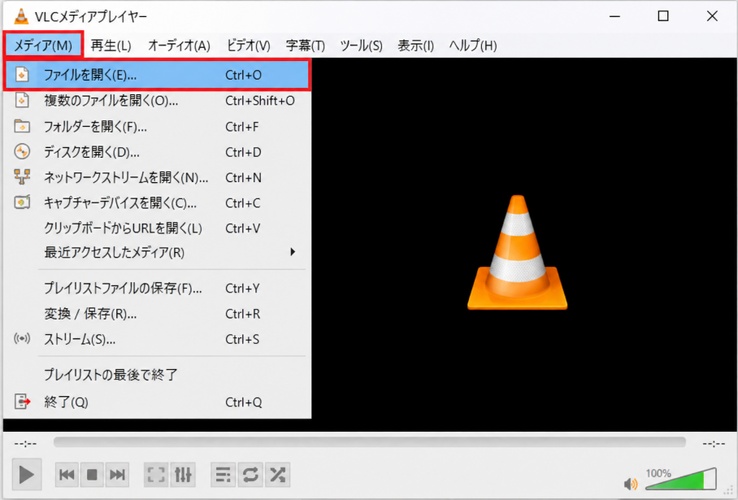Click the open disc icon
738x500 pixels.
click(x=22, y=152)
